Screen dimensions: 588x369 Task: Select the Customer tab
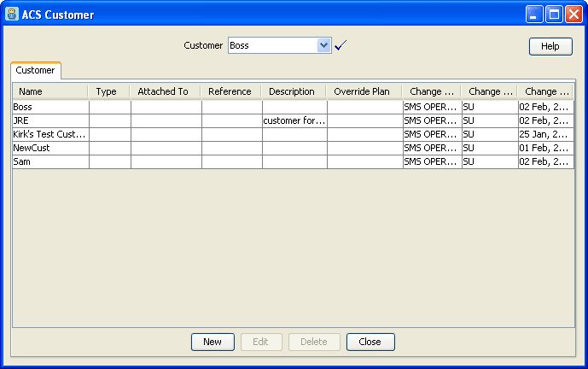[x=36, y=71]
